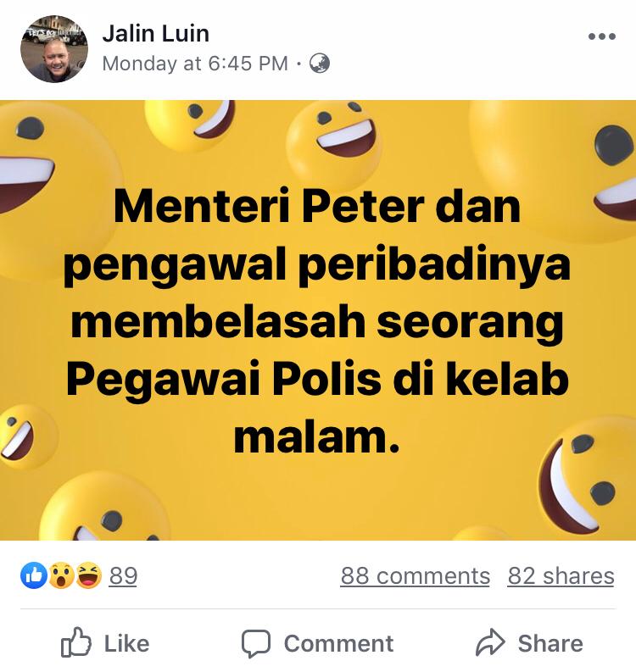636x672 pixels.
Task: Click the word 'malam.' in the post
Action: (317, 437)
